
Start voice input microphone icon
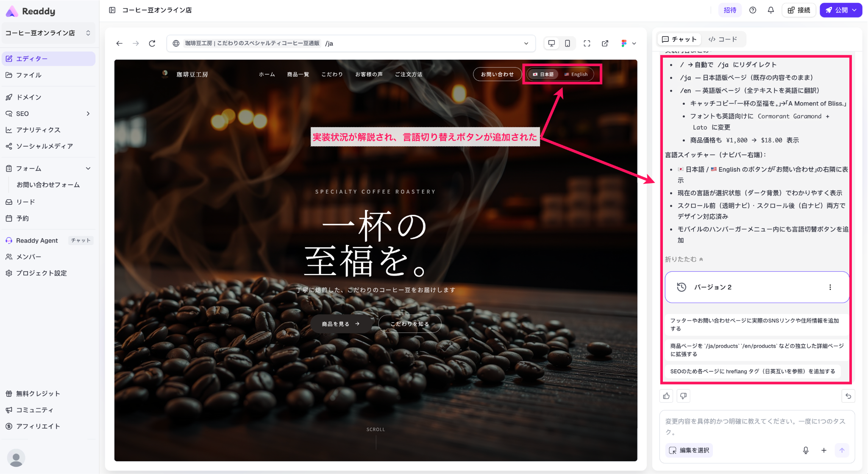(806, 450)
